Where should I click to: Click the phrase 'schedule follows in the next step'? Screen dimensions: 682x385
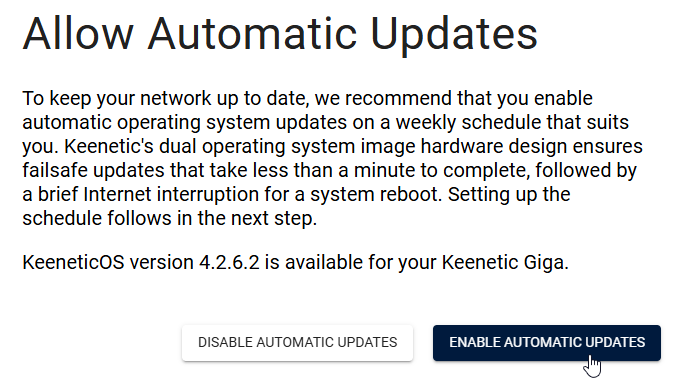168,218
